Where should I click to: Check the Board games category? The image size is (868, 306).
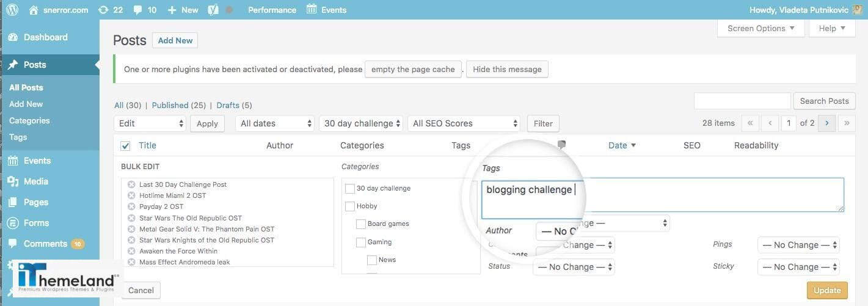(x=361, y=224)
